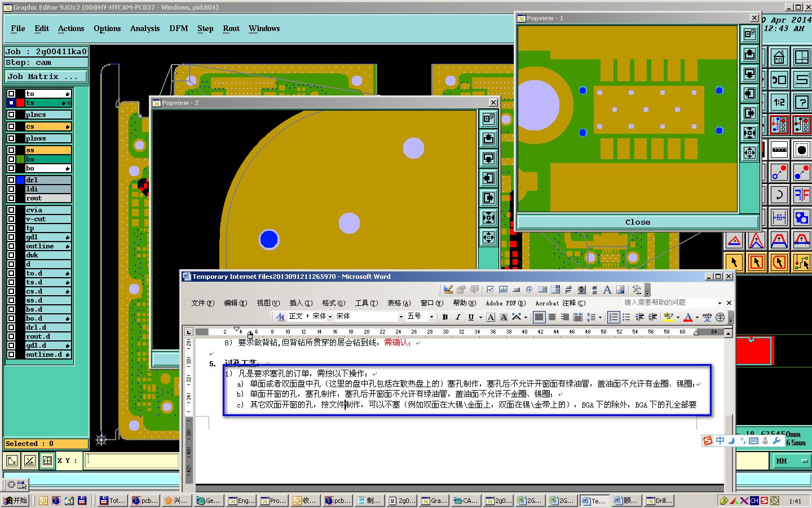Select the rectangle arrow selection tool
The image size is (812, 508).
757,262
